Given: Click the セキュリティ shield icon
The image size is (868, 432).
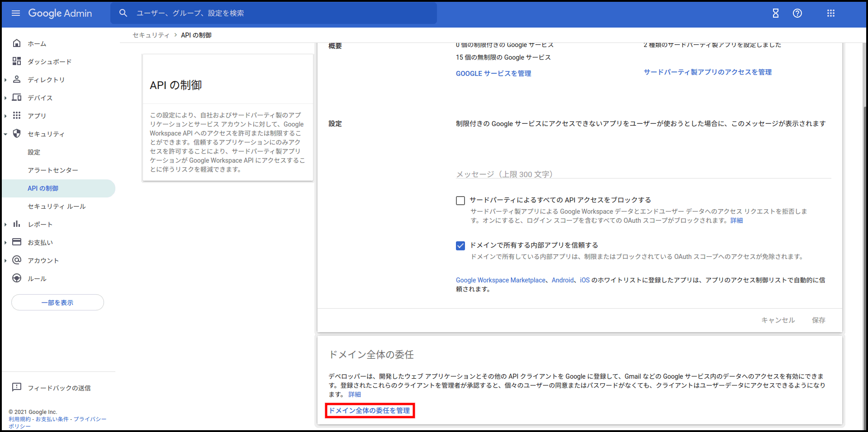Looking at the screenshot, I should pos(17,133).
